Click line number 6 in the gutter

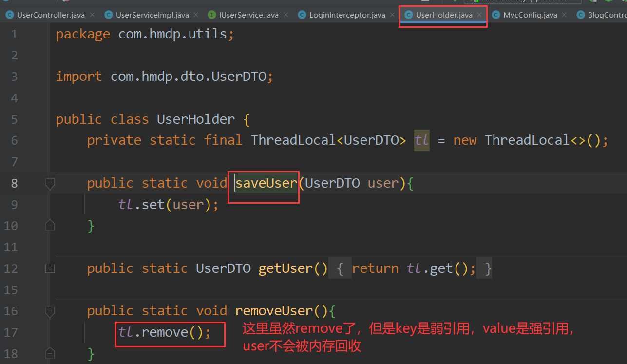(x=14, y=140)
